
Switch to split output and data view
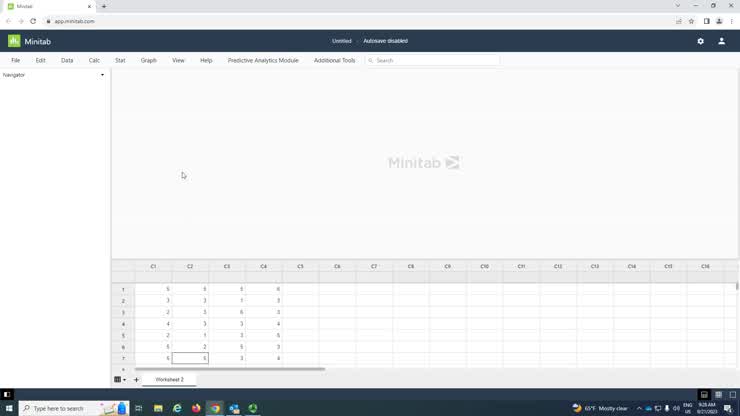[704, 395]
